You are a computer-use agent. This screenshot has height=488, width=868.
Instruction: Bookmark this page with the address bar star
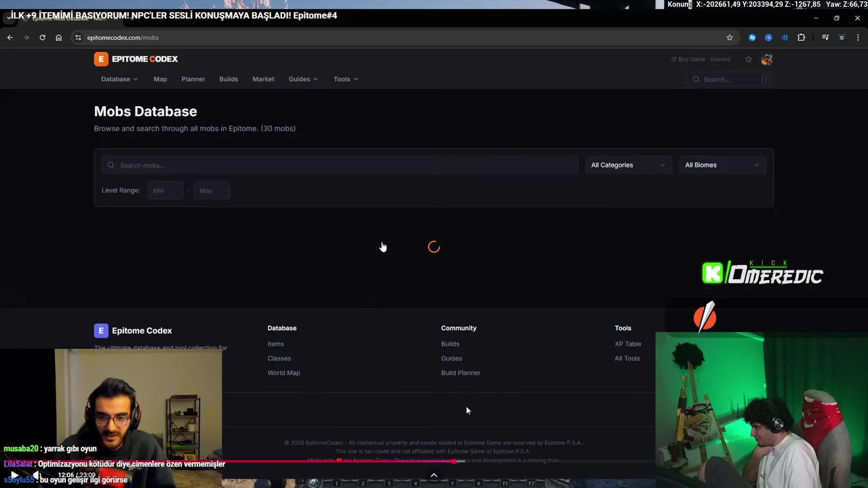730,37
